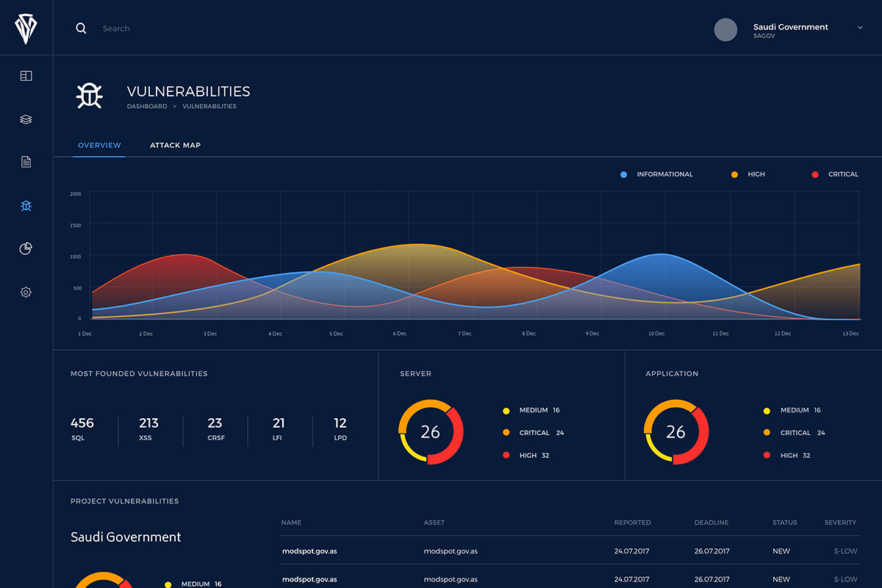Click the Most Founded Vulnerabilities heading
Image resolution: width=882 pixels, height=588 pixels.
139,373
